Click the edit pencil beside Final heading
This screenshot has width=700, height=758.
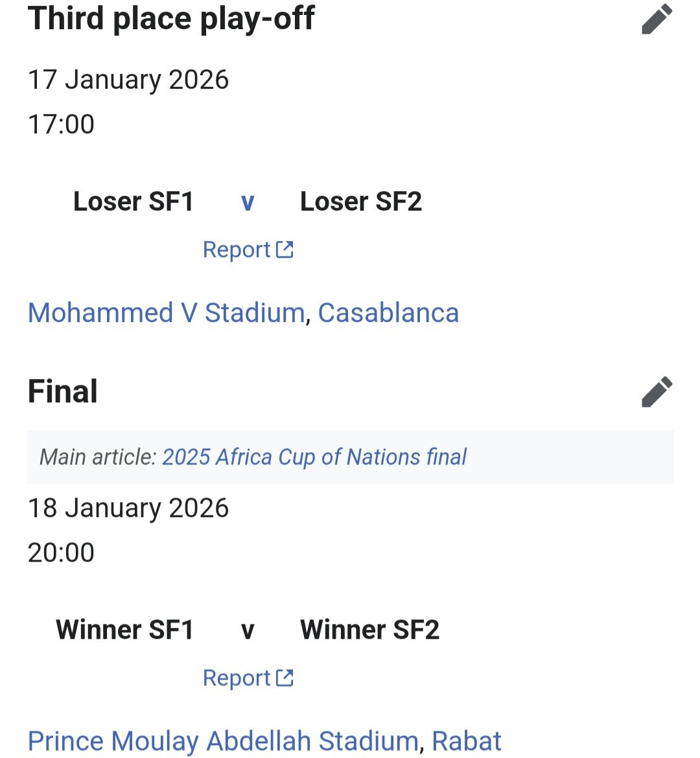point(657,392)
